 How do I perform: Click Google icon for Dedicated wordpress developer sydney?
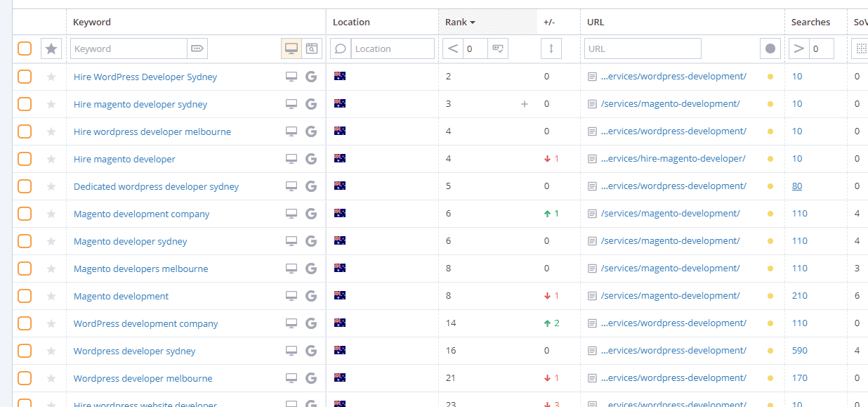[x=311, y=186]
